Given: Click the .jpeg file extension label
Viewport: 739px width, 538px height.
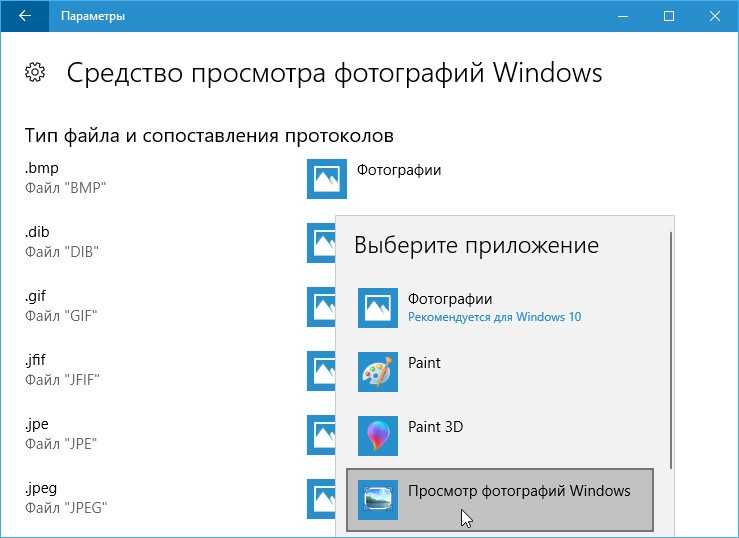Looking at the screenshot, I should click(41, 489).
